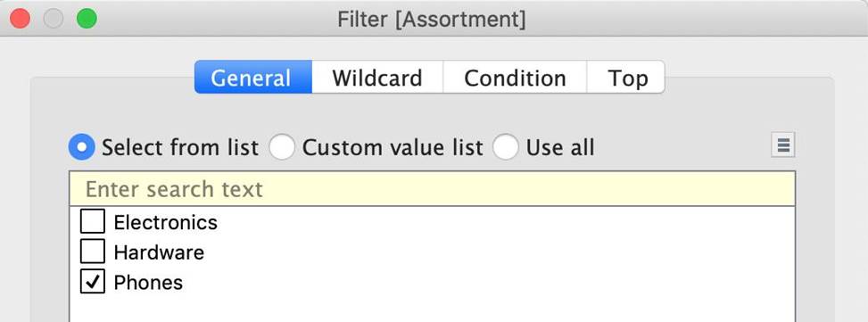The width and height of the screenshot is (868, 322).
Task: Switch to the General tab
Action: pos(253,78)
